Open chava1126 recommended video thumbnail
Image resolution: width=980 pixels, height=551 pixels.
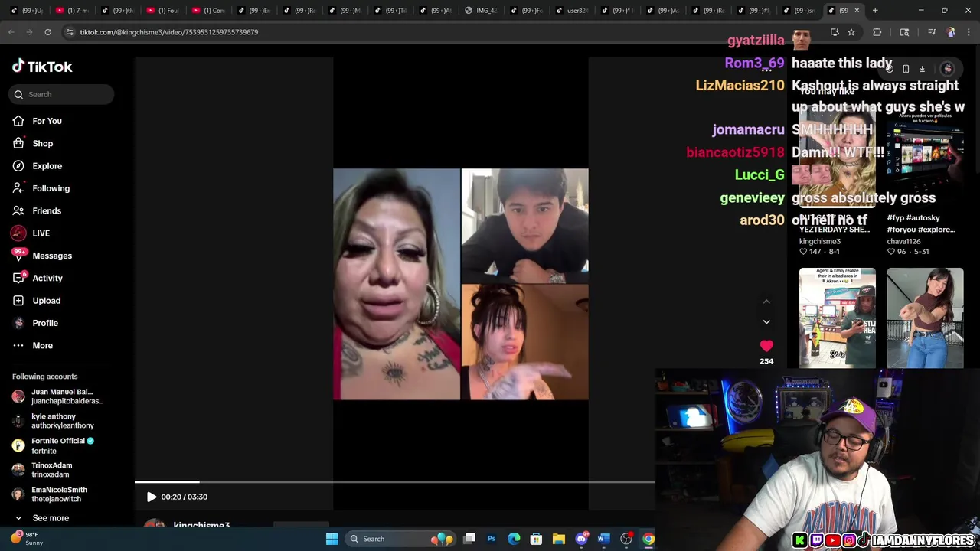(925, 157)
